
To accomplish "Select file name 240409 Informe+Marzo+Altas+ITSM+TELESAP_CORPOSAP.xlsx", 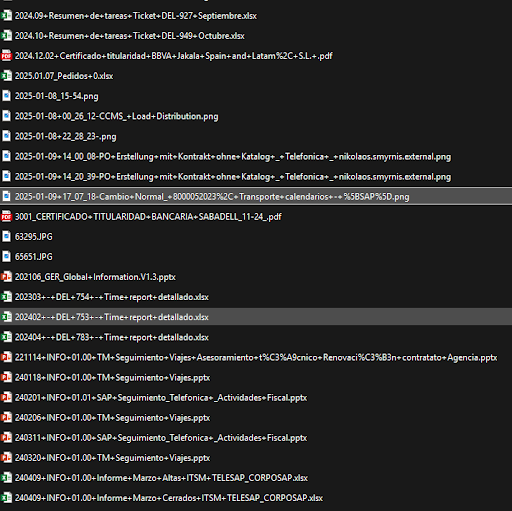I will (x=161, y=478).
